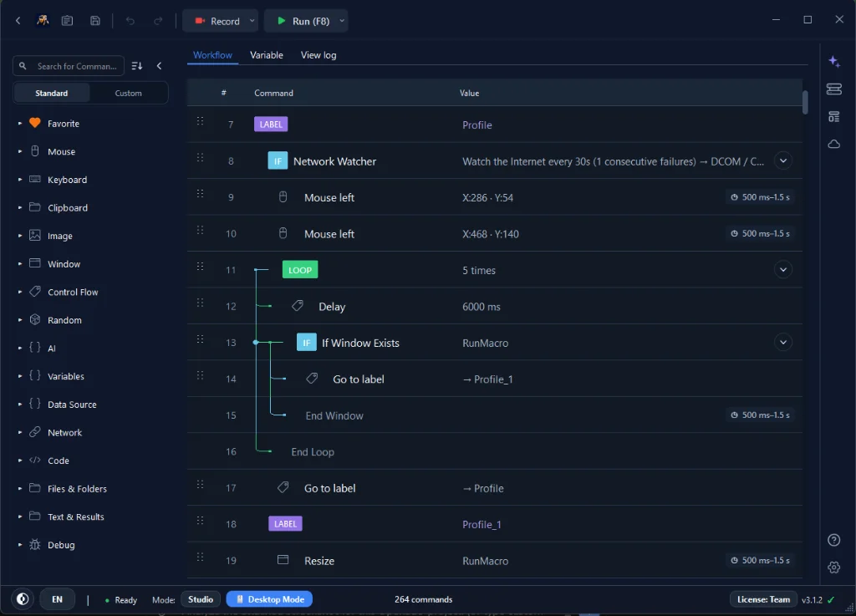Click the save disk icon
This screenshot has height=616, width=856.
(95, 21)
